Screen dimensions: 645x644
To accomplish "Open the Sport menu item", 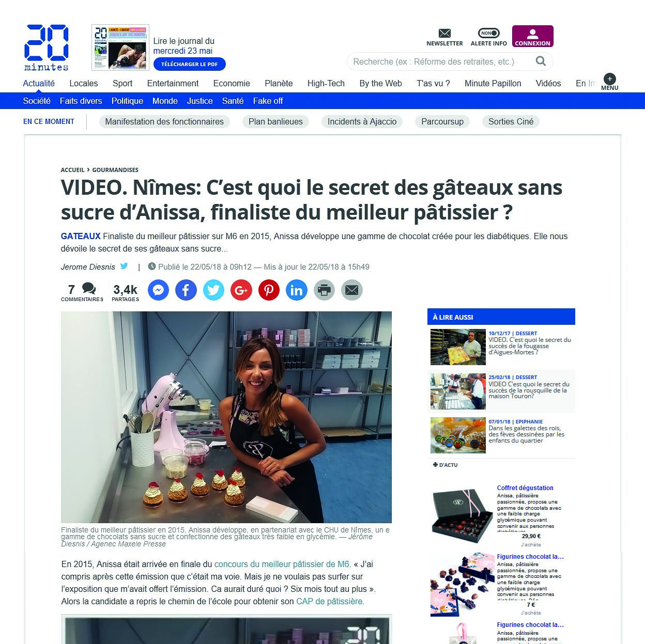I will click(122, 83).
